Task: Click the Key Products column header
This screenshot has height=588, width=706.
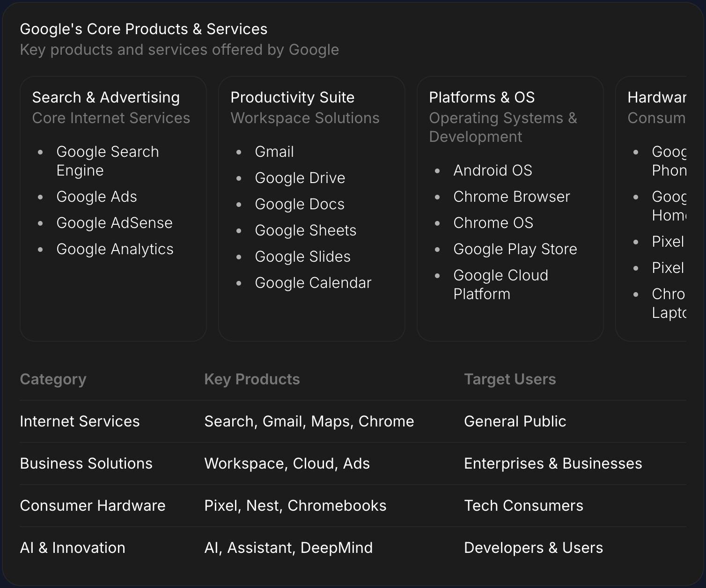Action: (252, 379)
